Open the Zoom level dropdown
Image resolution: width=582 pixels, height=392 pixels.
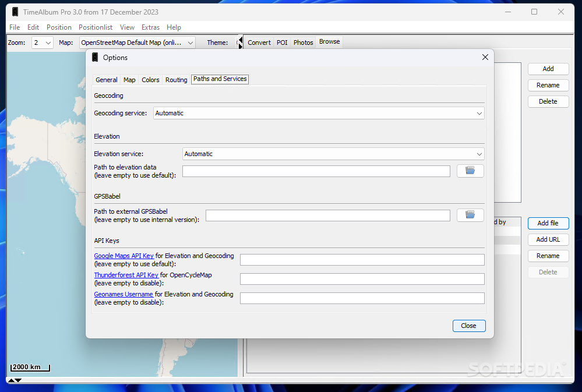click(x=43, y=43)
